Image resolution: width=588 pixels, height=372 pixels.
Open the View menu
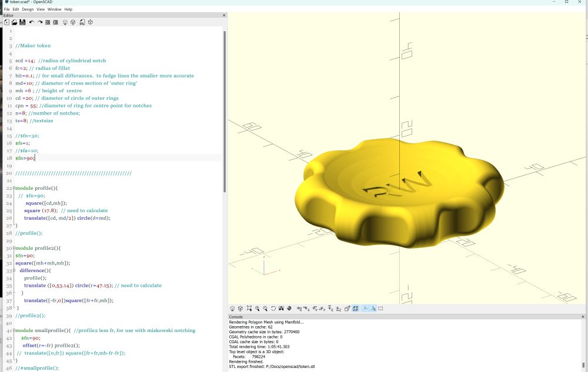[41, 9]
